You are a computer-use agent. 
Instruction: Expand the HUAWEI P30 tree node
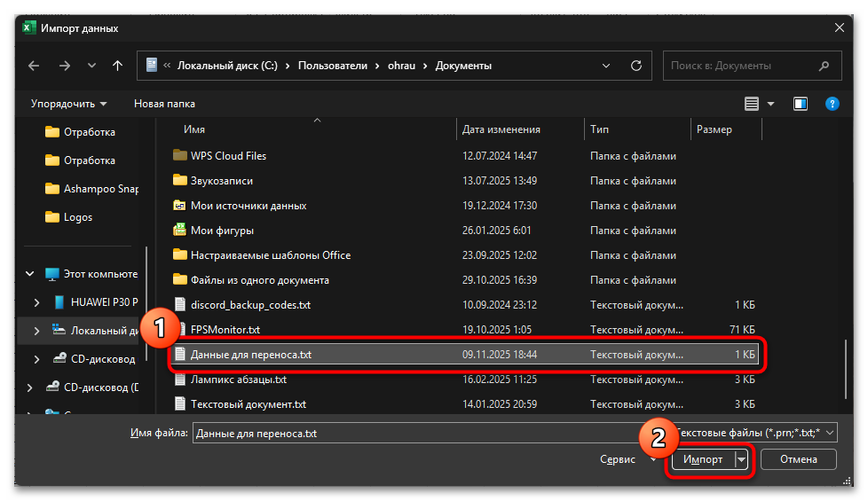click(x=36, y=302)
